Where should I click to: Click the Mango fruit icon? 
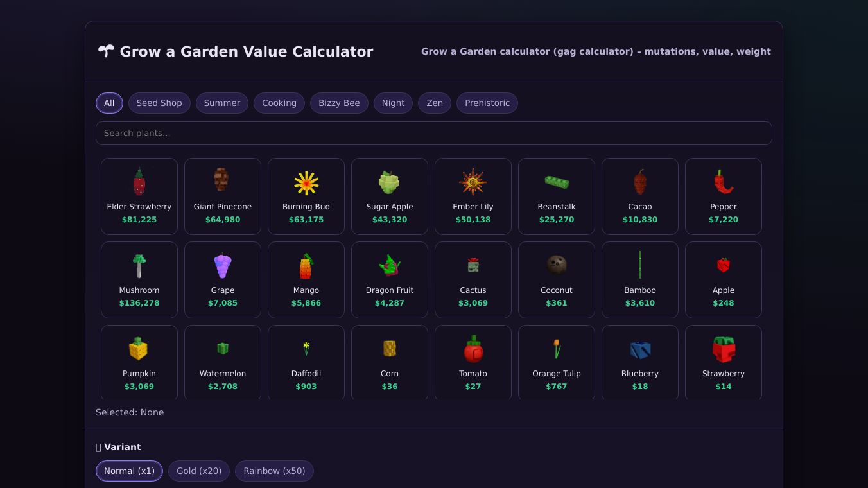click(x=306, y=266)
